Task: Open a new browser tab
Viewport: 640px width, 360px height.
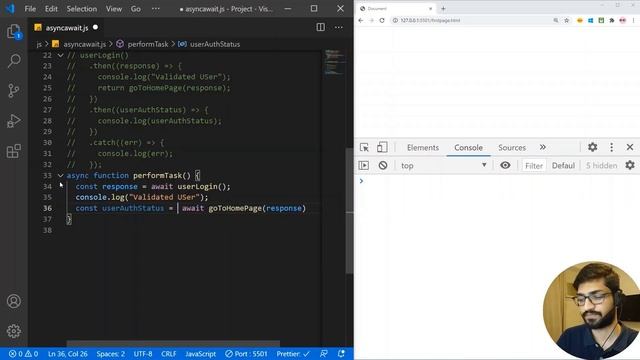Action: point(443,9)
